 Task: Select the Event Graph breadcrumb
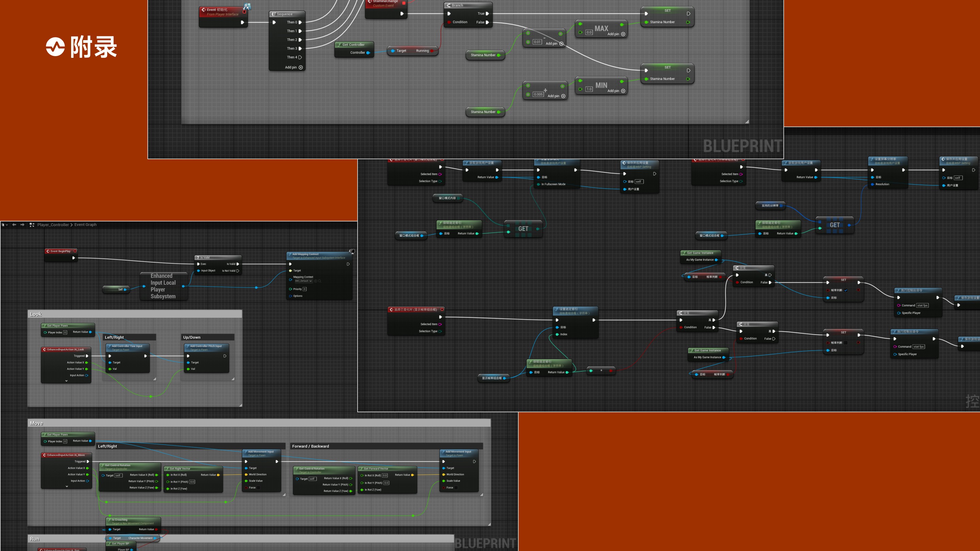click(x=85, y=225)
